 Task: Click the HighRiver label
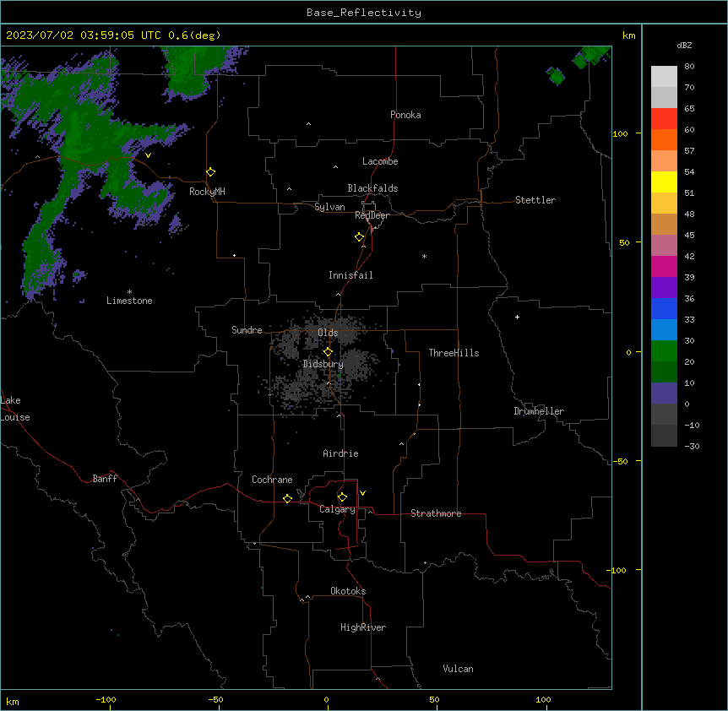(x=363, y=627)
